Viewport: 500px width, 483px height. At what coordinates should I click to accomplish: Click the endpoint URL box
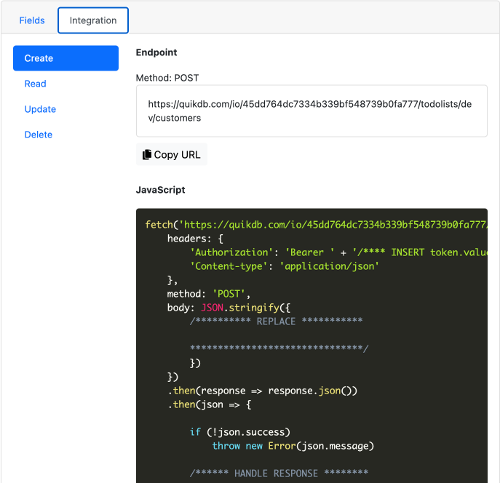(312, 111)
